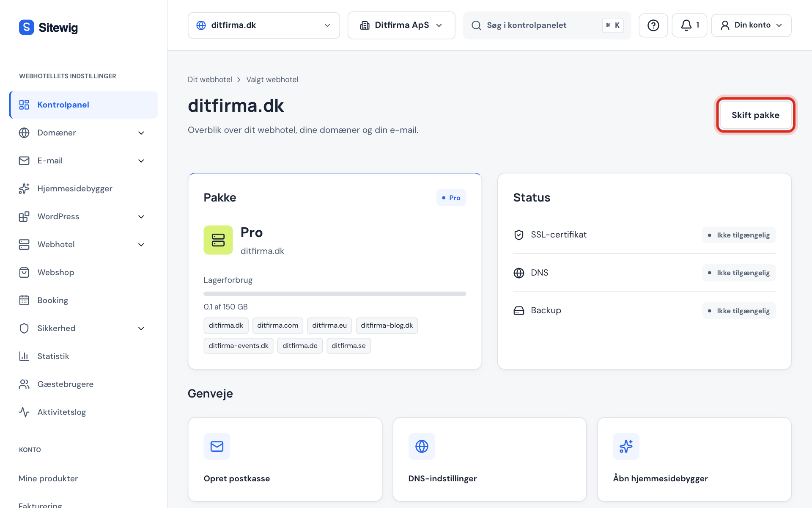Click the SSL-certifikat shield icon
Viewport: 812px width, 508px height.
pyautogui.click(x=519, y=235)
